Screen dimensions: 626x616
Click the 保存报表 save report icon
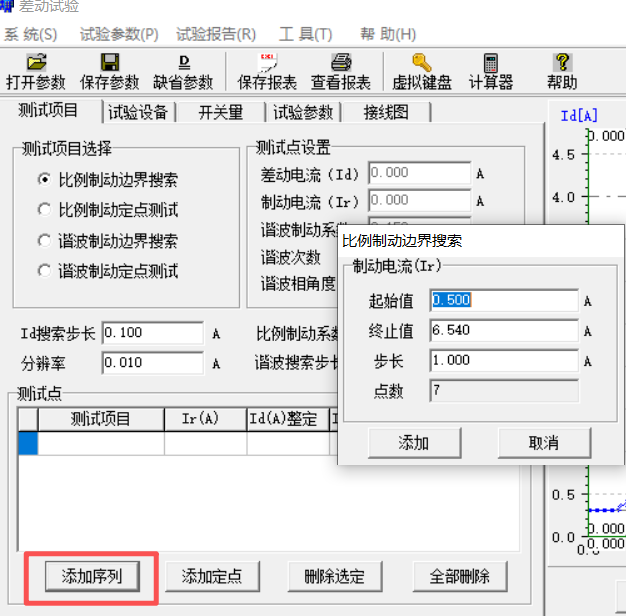pos(267,63)
